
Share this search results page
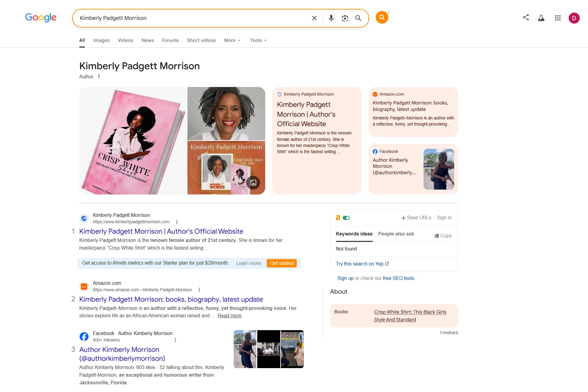click(526, 17)
